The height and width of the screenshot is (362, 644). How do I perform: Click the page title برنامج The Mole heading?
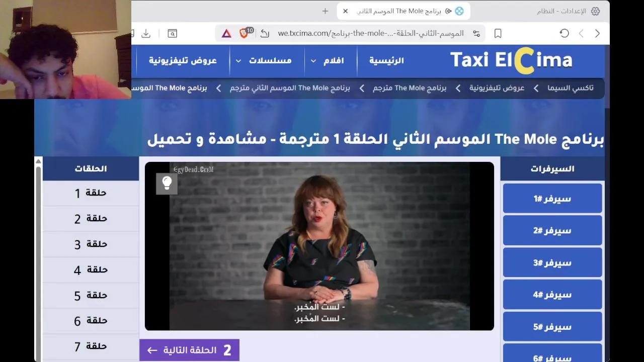coord(375,139)
